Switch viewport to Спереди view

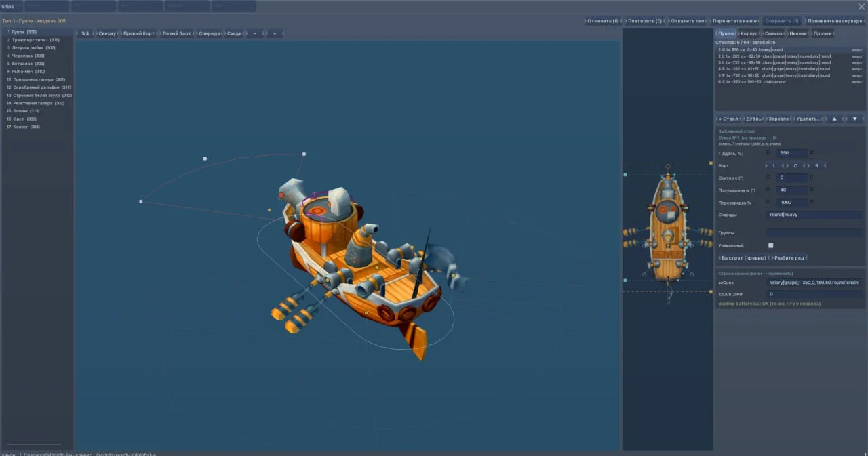(210, 33)
